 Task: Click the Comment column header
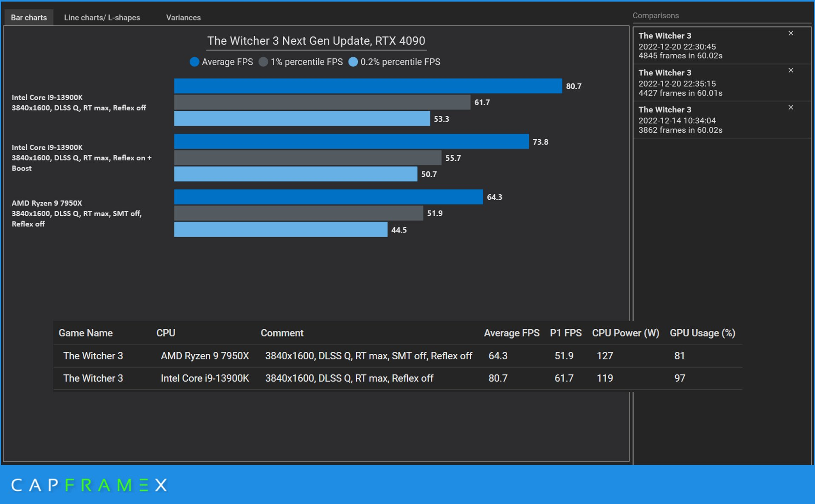(x=282, y=333)
